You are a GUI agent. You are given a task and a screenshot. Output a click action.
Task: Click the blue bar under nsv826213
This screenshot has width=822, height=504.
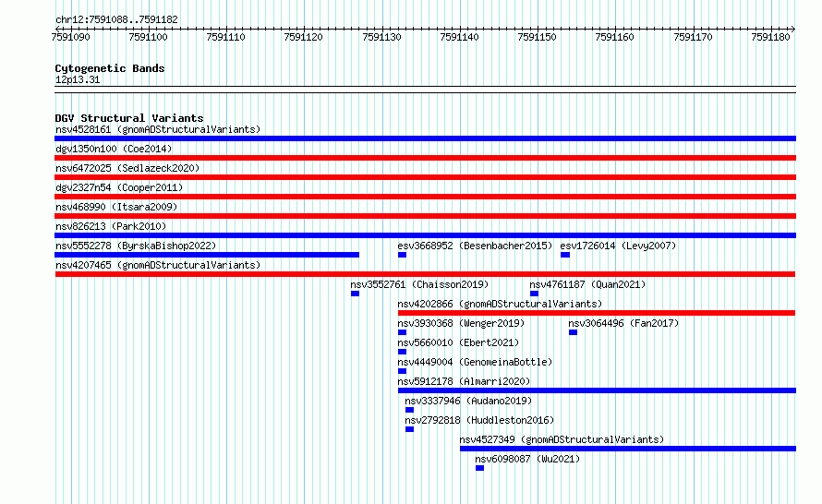[x=425, y=235]
